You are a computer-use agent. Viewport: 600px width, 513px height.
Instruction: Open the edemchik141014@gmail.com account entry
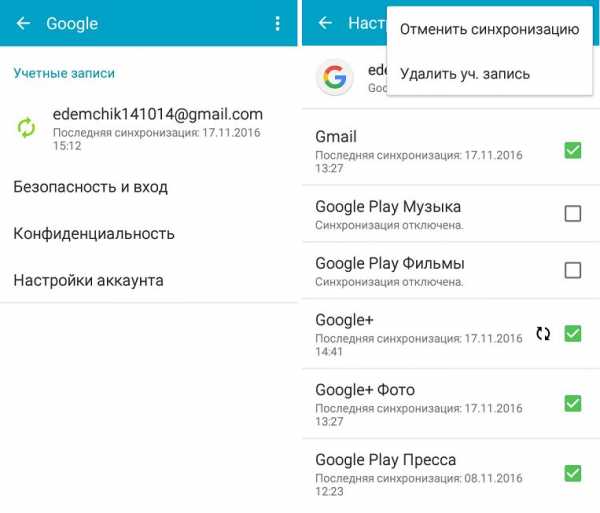(148, 129)
